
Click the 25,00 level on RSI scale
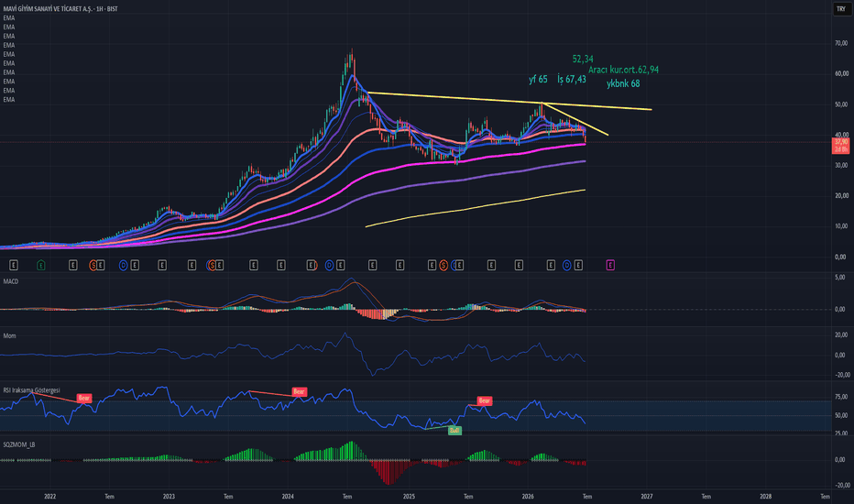point(840,433)
